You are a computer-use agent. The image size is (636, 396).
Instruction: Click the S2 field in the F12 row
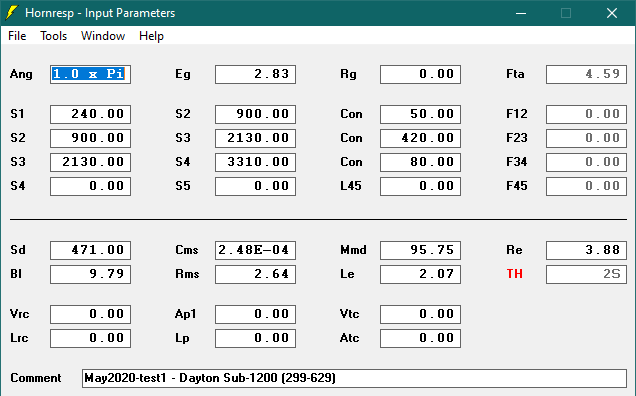point(256,114)
